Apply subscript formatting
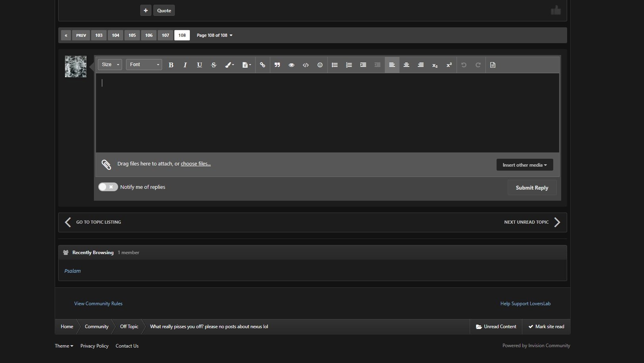The image size is (644, 363). pos(435,65)
